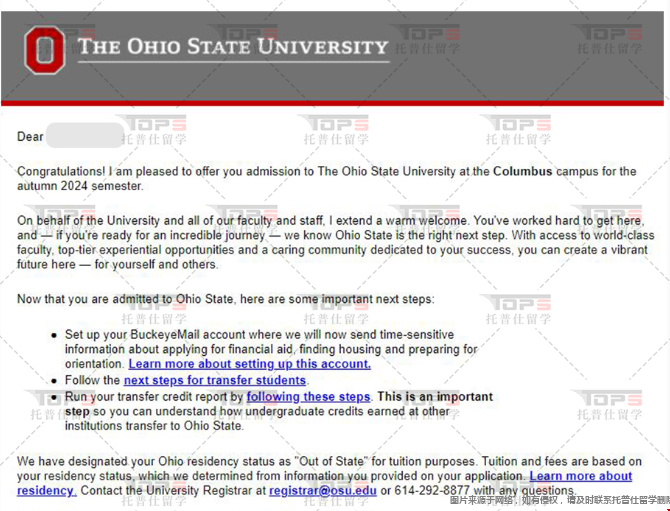Click the bullet before 'Run your transfer credit'
670x511 pixels.
tap(54, 397)
